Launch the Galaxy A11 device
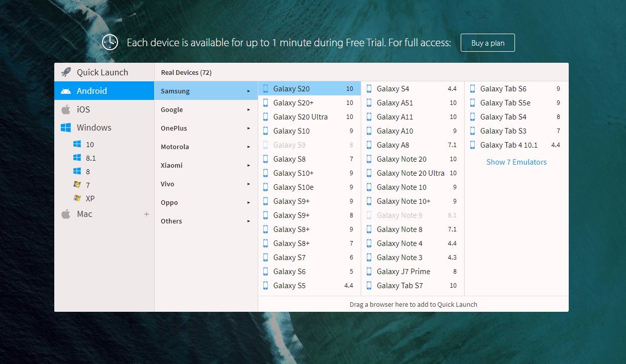The height and width of the screenshot is (364, 626). tap(413, 117)
